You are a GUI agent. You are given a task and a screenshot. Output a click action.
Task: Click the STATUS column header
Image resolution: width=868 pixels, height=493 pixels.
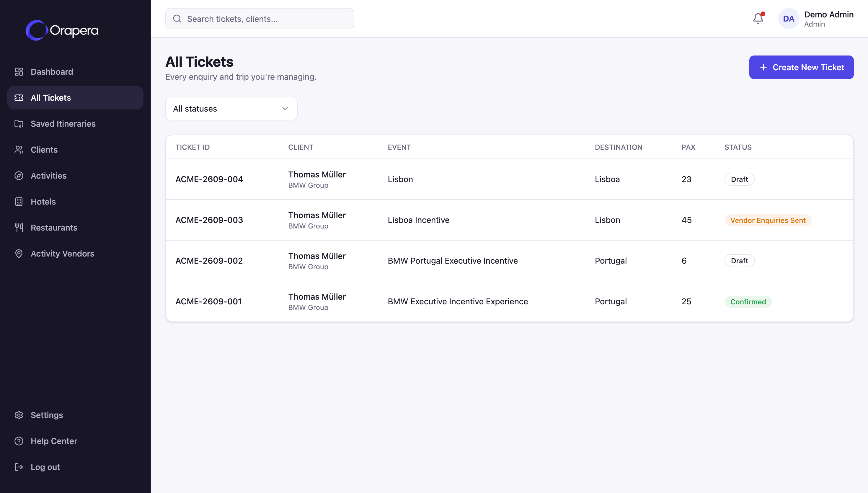pos(738,147)
